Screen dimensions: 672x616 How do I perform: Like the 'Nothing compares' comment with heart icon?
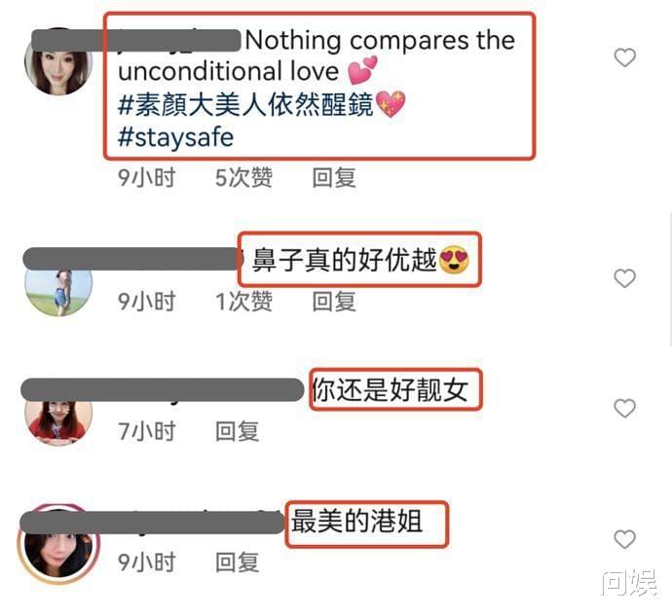624,57
